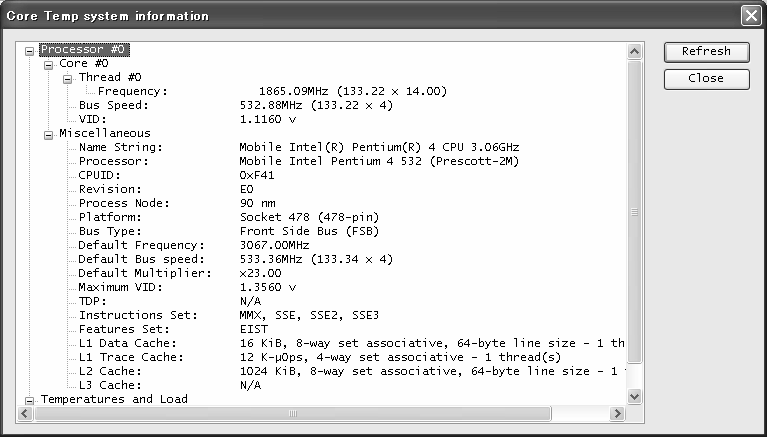
Task: Select the Default Multiplier row label
Action: 145,273
